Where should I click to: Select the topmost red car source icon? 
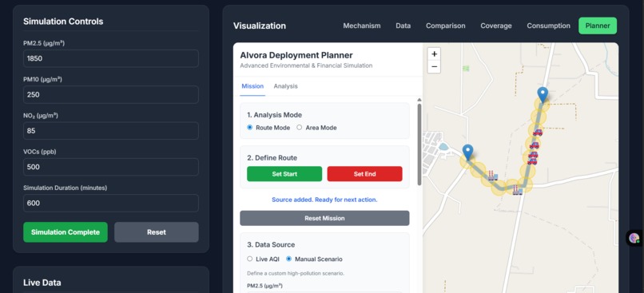click(x=537, y=133)
